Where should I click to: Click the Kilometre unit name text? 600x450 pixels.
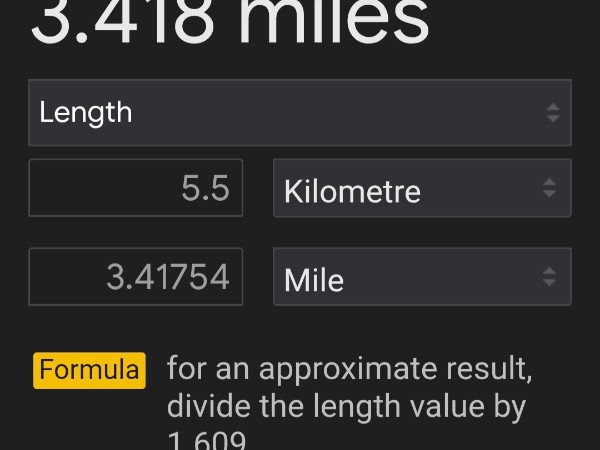click(352, 190)
